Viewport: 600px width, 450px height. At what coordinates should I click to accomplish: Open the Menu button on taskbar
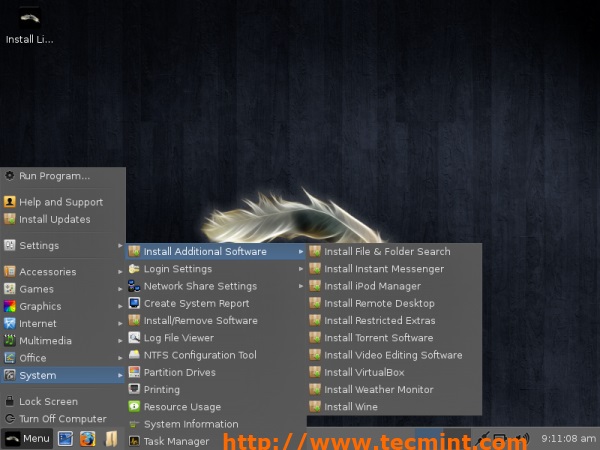(27, 439)
